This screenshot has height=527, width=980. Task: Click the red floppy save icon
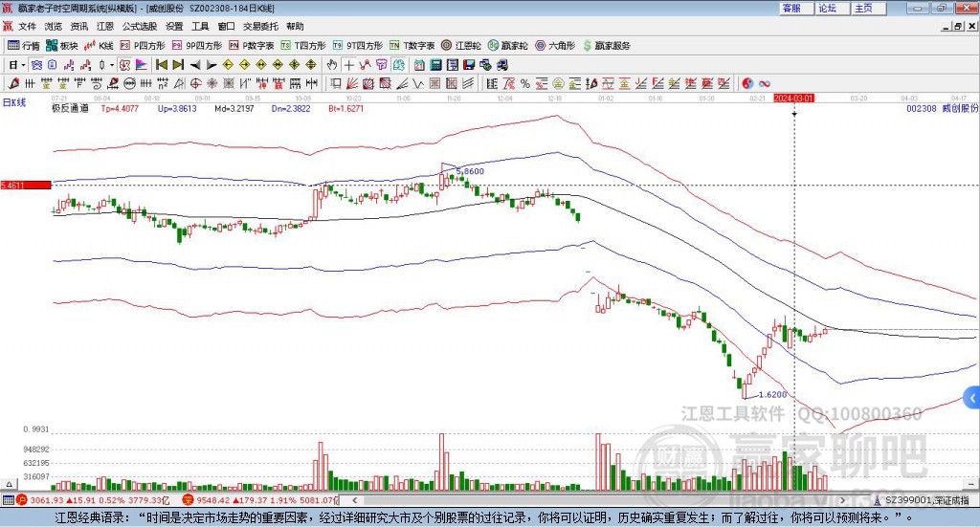coord(469,65)
